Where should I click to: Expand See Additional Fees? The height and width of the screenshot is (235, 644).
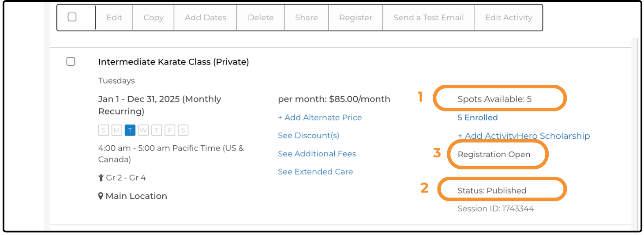(x=317, y=154)
